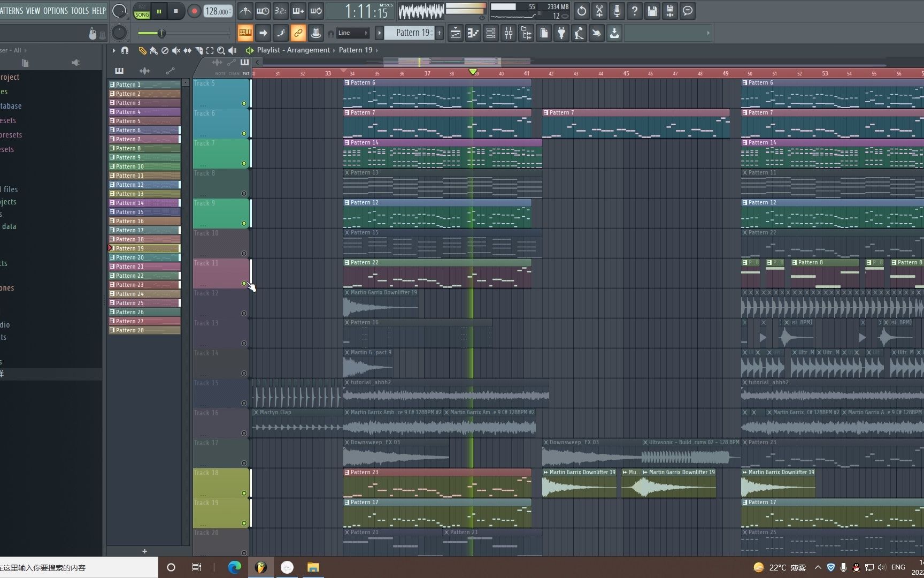Mute Track 18 via its green dot
This screenshot has width=924, height=578.
[x=244, y=493]
